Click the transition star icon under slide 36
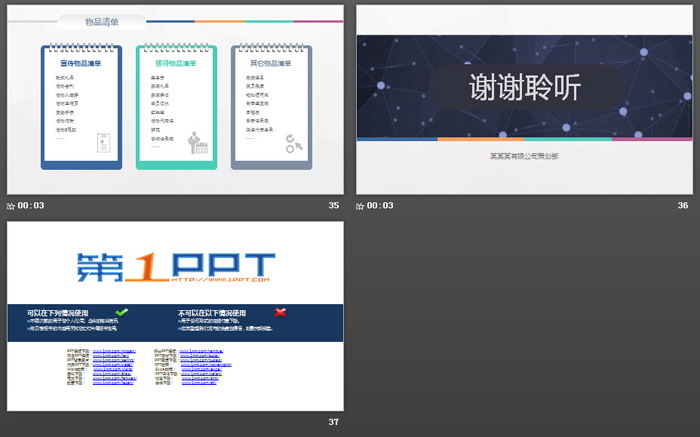The width and height of the screenshot is (700, 437). [x=360, y=206]
